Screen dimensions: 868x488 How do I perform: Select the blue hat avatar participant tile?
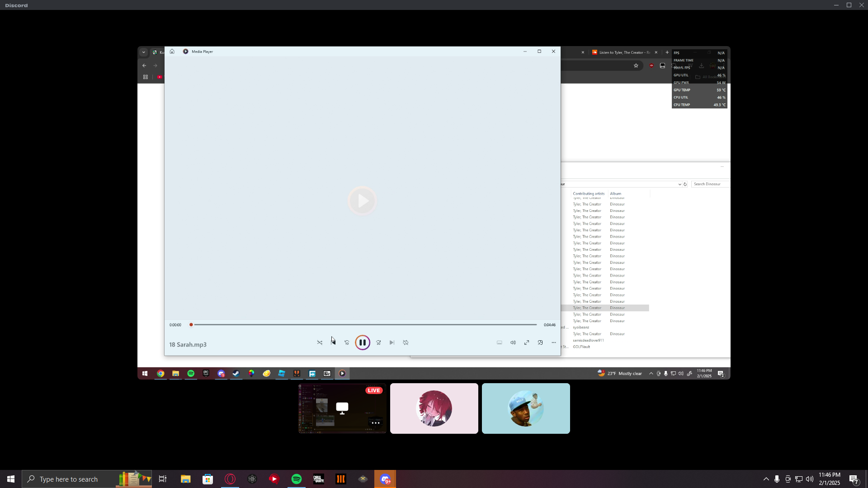tap(526, 408)
